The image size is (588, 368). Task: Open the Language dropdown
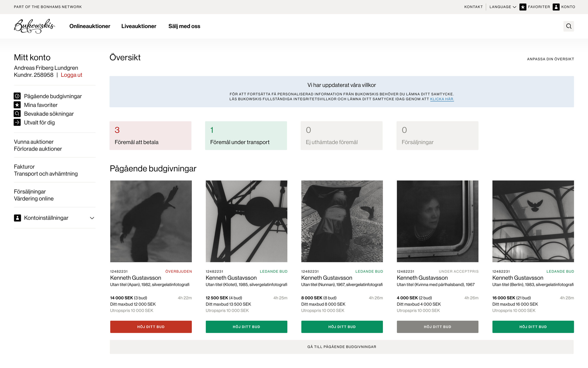(x=503, y=7)
